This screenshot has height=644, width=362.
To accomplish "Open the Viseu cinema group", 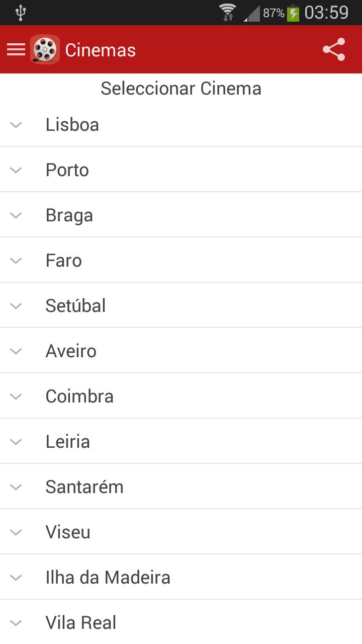I will click(181, 532).
